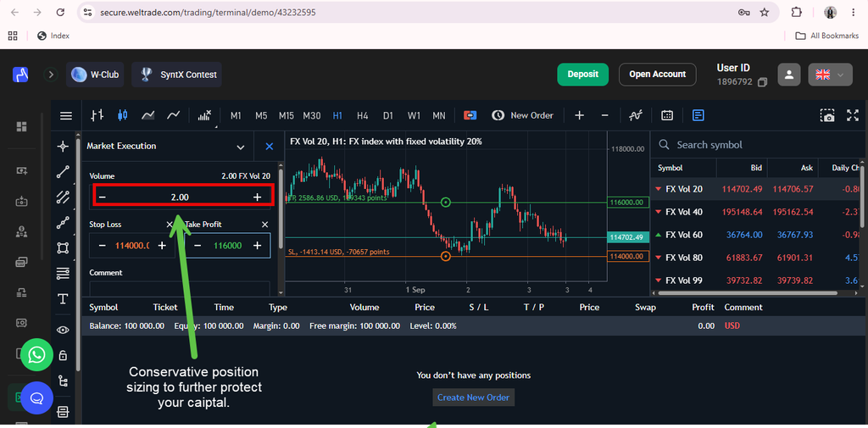Image resolution: width=868 pixels, height=428 pixels.
Task: Select the polyline drawing tool
Action: [x=63, y=223]
